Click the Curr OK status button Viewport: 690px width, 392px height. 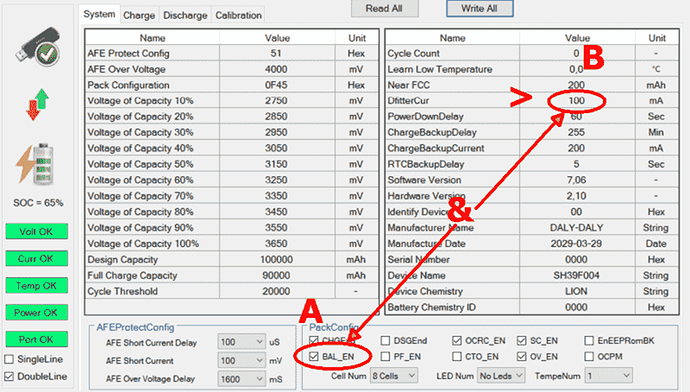point(37,259)
